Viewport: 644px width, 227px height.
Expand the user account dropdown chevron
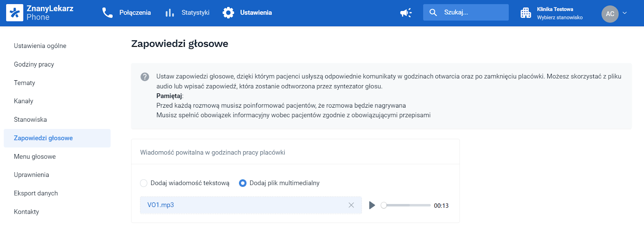[625, 13]
